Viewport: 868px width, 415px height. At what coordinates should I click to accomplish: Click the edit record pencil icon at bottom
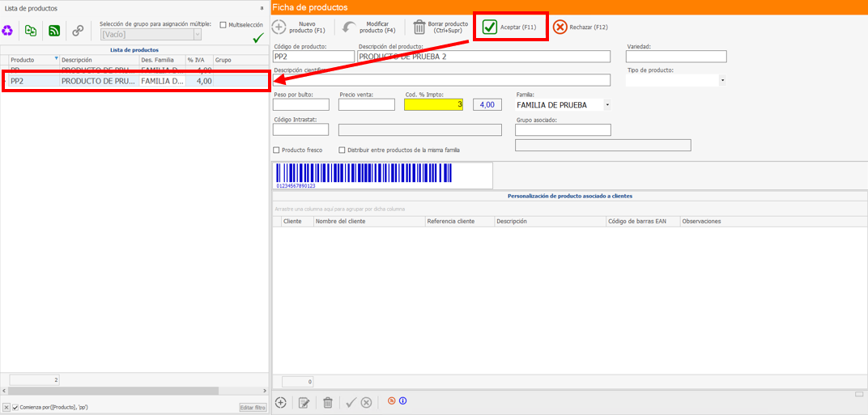[x=304, y=402]
